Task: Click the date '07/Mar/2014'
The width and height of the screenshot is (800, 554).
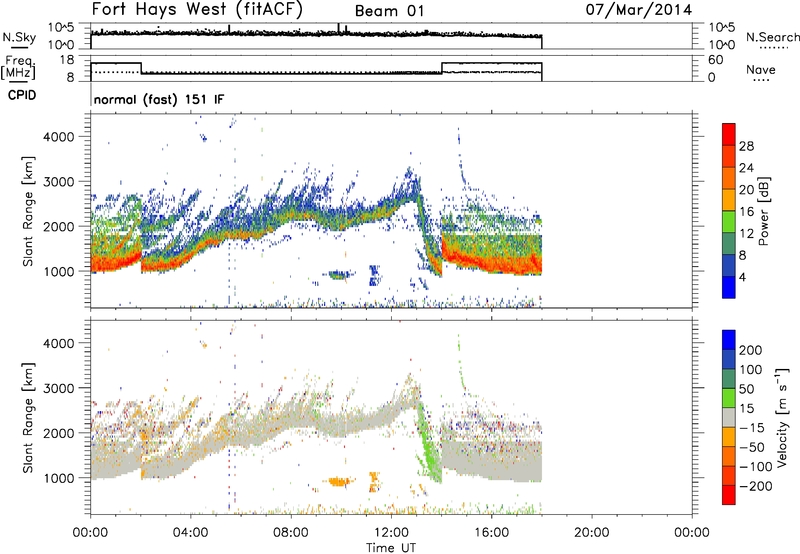Action: tap(639, 10)
